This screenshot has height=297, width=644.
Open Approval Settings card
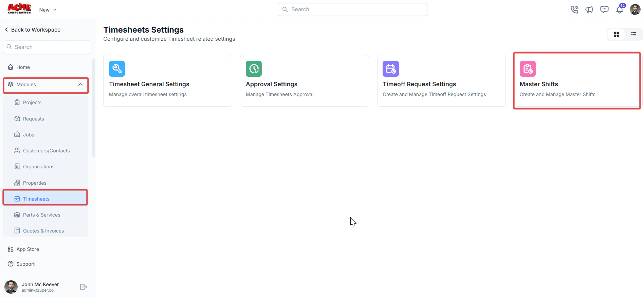(x=305, y=81)
